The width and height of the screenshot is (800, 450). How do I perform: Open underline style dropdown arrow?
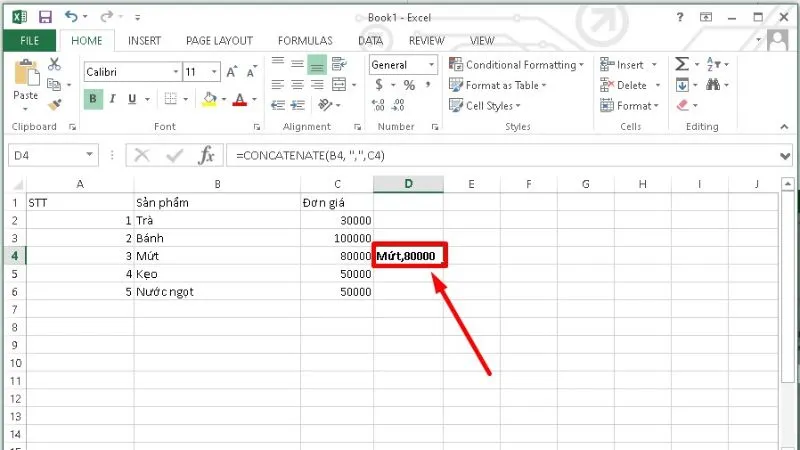[x=147, y=99]
